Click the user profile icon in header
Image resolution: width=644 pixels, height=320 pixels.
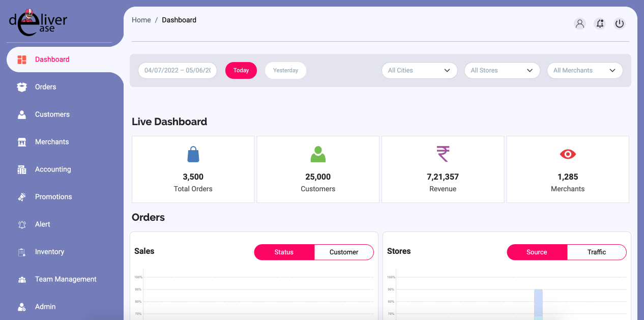579,23
